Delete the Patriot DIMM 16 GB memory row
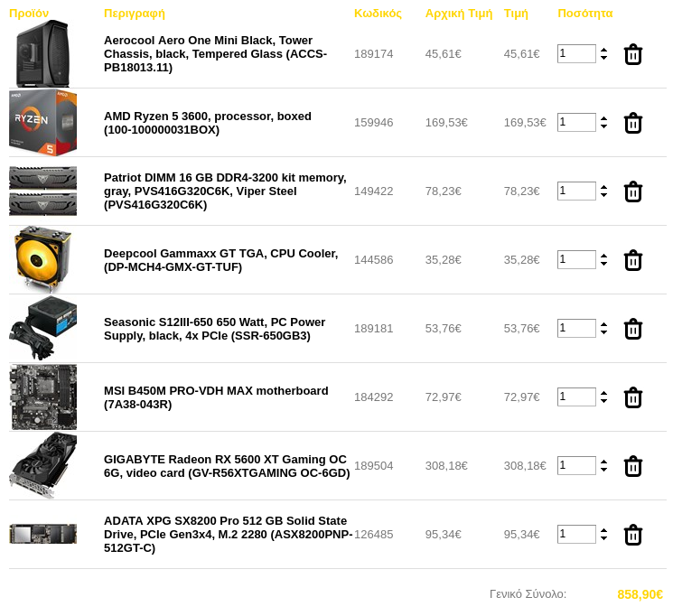This screenshot has height=616, width=673. 632,191
